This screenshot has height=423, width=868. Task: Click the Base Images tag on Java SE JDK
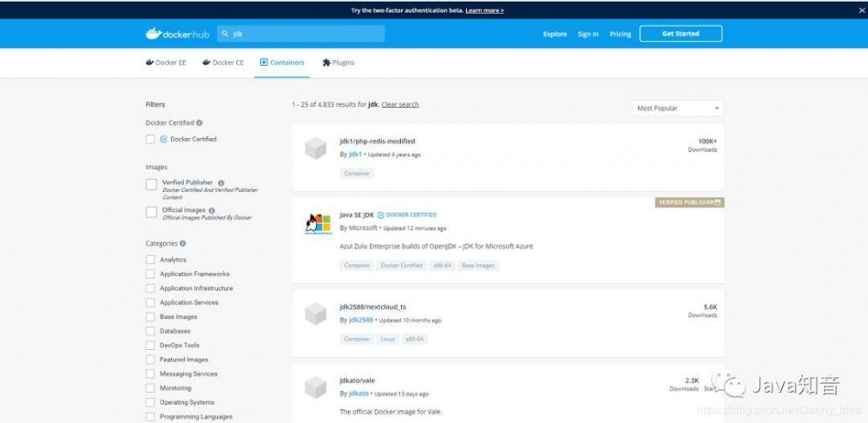click(478, 266)
